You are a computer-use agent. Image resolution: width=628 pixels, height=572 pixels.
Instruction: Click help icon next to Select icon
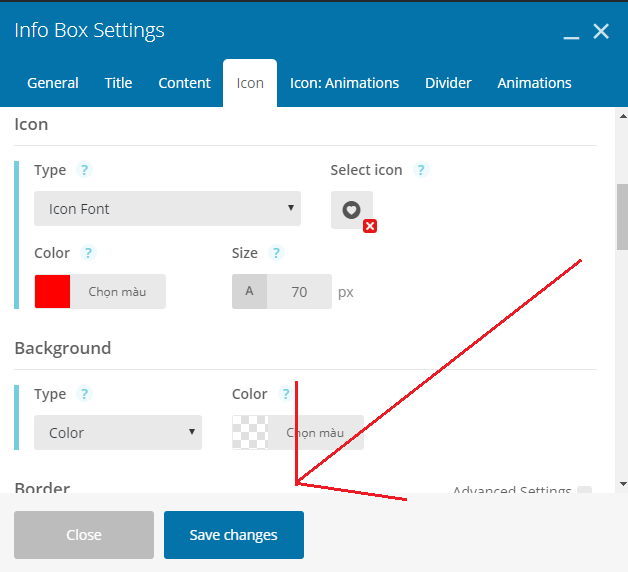[421, 170]
